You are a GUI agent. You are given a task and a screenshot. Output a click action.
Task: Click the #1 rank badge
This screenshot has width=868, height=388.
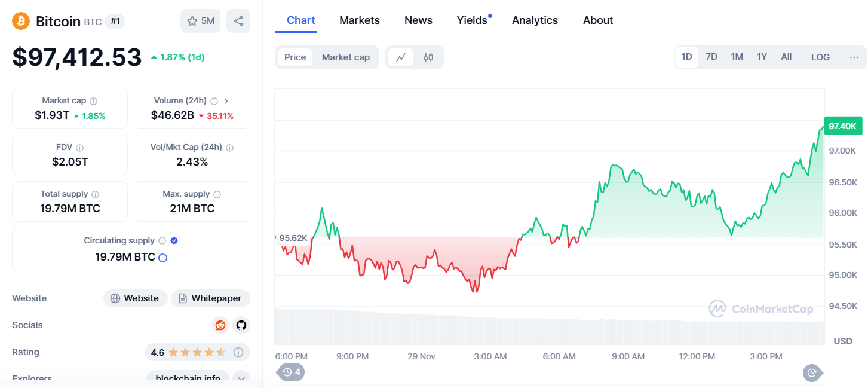(115, 21)
